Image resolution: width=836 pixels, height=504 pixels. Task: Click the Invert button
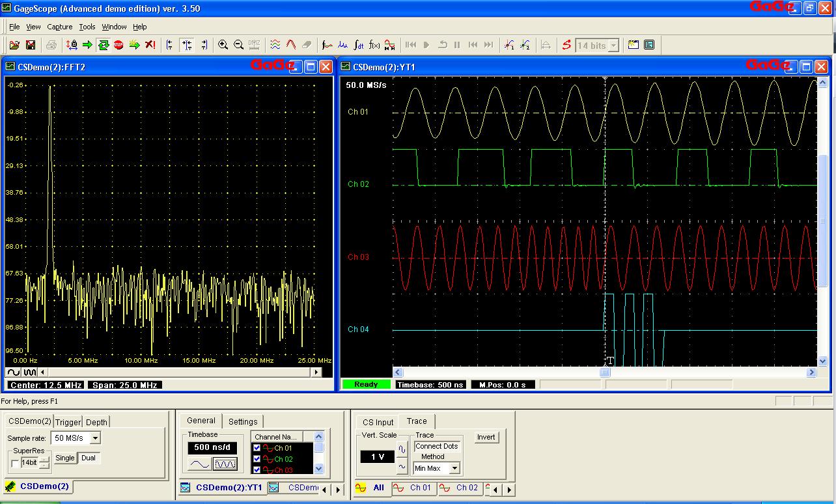click(x=486, y=438)
